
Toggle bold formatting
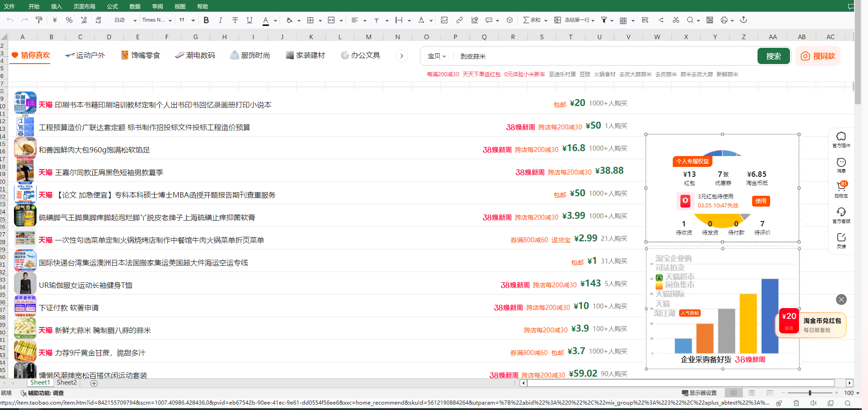pos(206,20)
